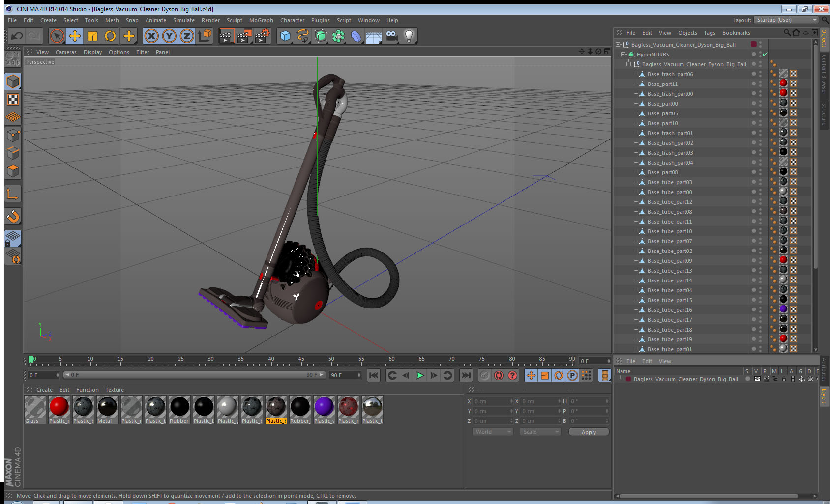This screenshot has width=830, height=504.
Task: Collapse the top Bagless_Vacuum_Cleaner_Dyson_Big_Ball root node
Action: (618, 44)
